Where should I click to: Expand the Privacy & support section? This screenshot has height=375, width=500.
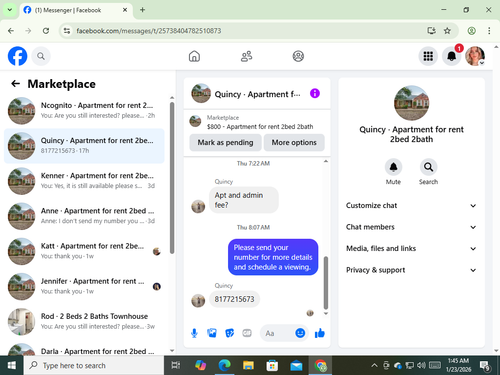411,270
